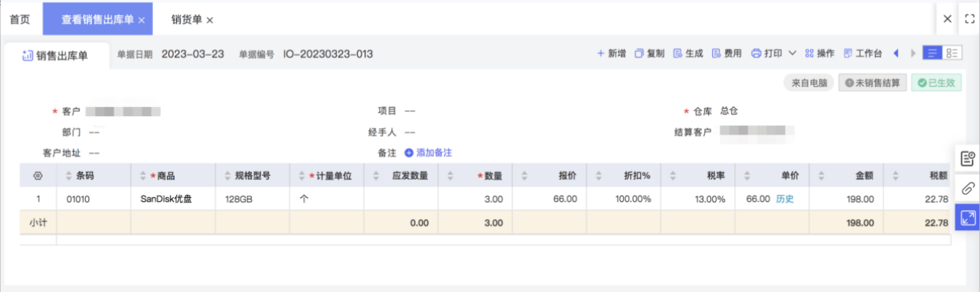The width and height of the screenshot is (980, 292).
Task: Switch to the list view layout
Action: [x=932, y=54]
